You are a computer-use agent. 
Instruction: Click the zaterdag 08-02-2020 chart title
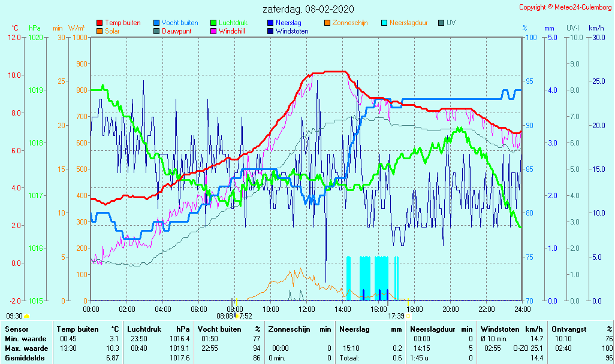pos(307,10)
